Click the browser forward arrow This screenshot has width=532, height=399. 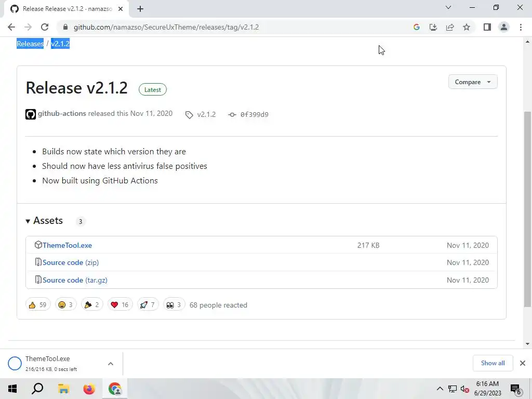coord(28,27)
